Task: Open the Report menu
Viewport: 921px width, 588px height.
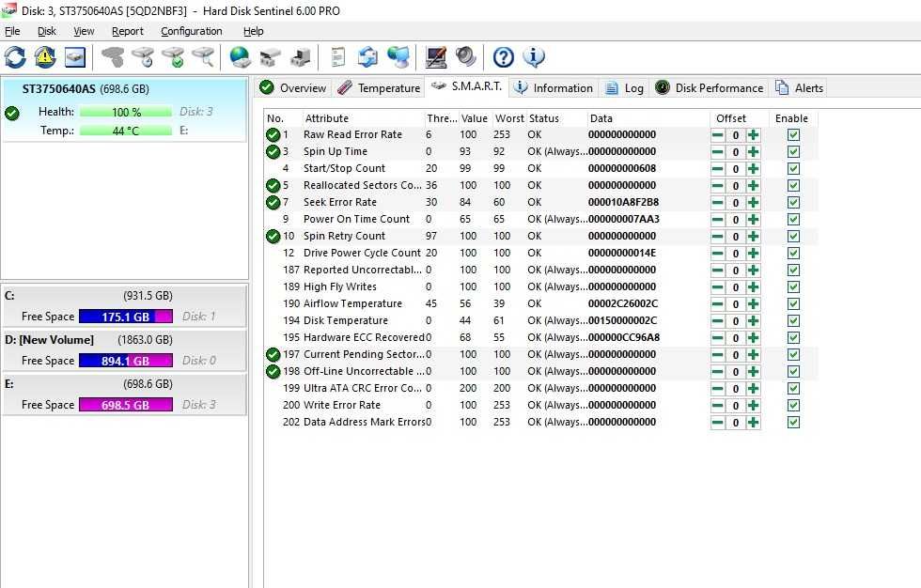Action: [128, 31]
